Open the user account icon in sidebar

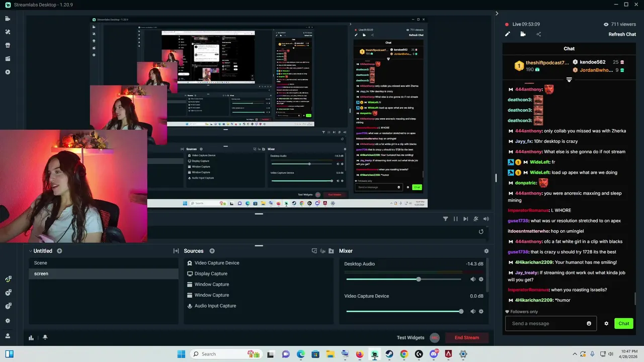click(8, 336)
